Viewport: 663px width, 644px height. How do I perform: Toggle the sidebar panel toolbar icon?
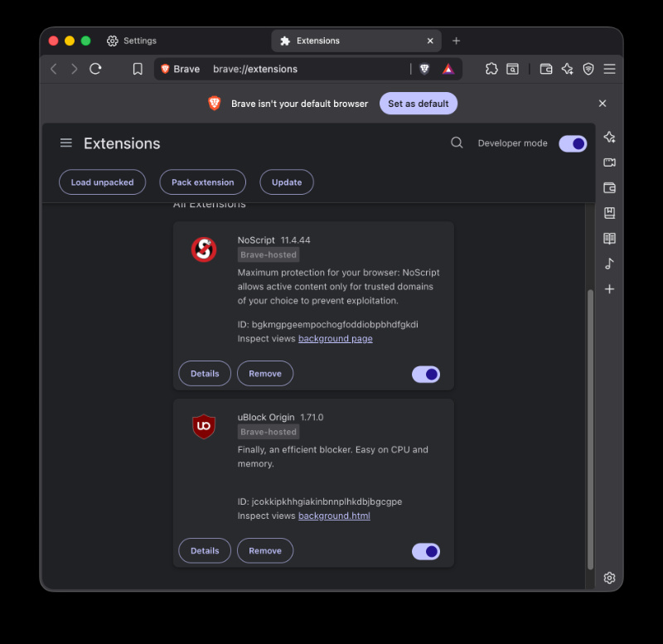point(512,69)
